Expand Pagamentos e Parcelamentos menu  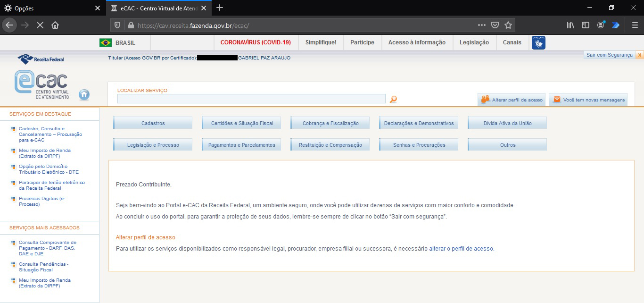(x=241, y=145)
